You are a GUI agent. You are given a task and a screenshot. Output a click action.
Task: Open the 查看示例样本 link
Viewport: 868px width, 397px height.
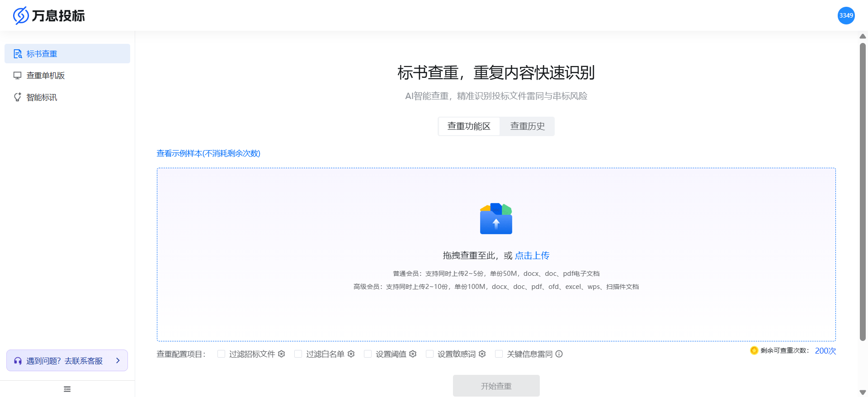pyautogui.click(x=208, y=153)
